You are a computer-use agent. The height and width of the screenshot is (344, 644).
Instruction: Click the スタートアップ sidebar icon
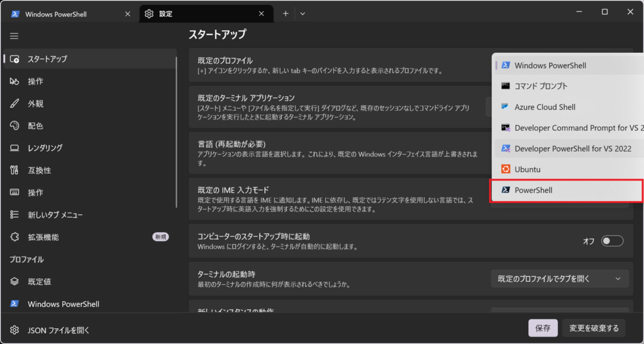[x=14, y=58]
